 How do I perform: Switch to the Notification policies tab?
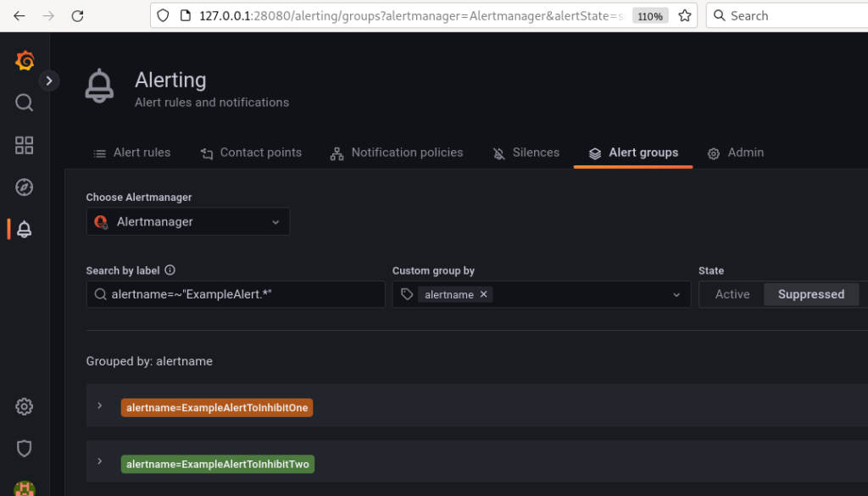click(x=397, y=153)
